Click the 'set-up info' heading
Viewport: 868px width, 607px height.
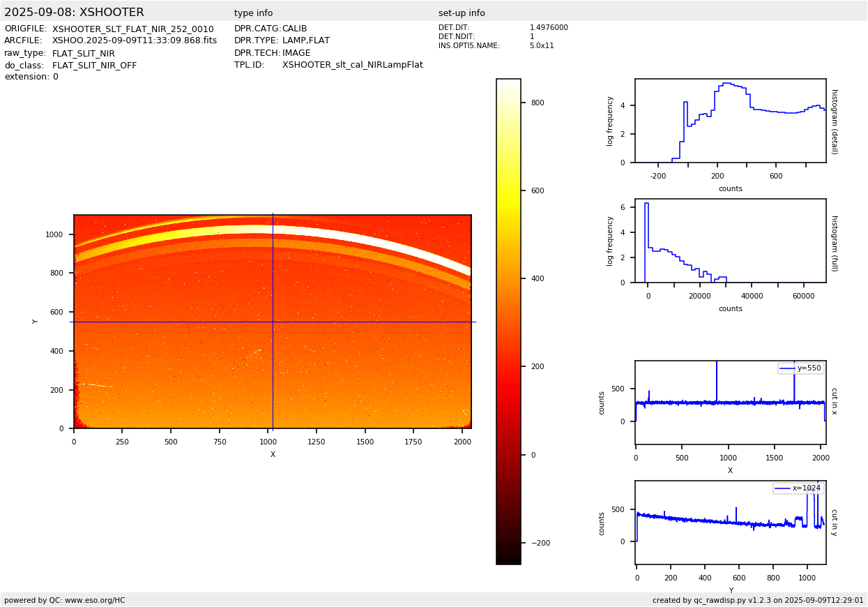[x=462, y=13]
